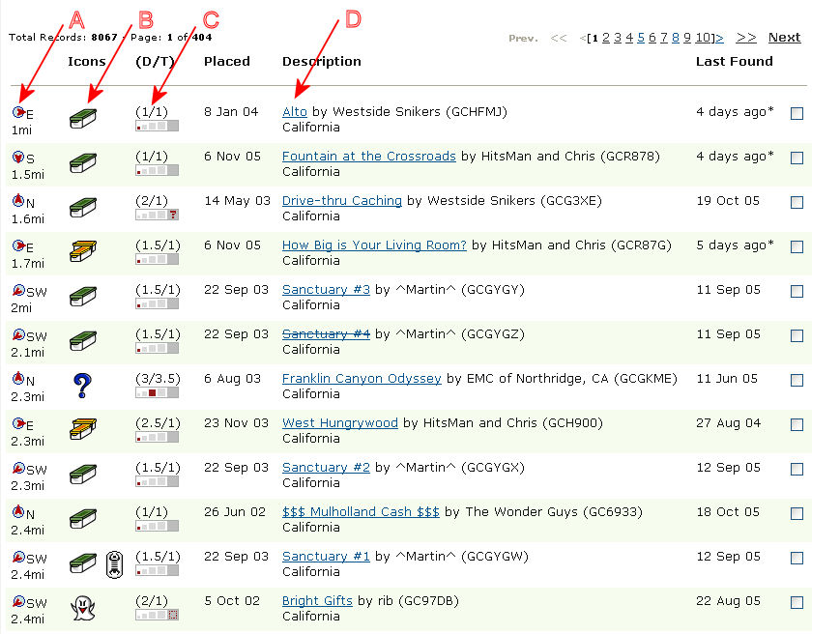Click the green cache icon for Alto

[83, 118]
